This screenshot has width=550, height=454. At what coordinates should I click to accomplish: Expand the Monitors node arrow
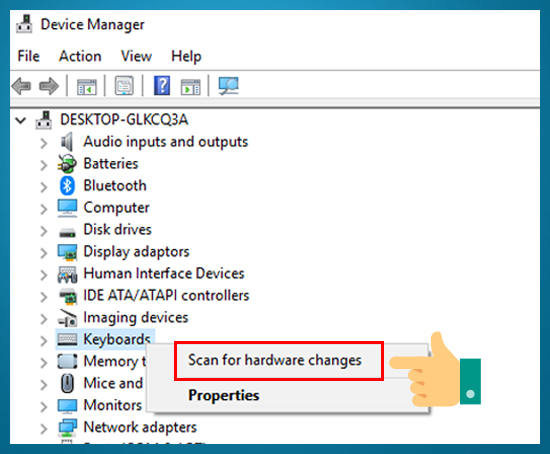click(43, 407)
